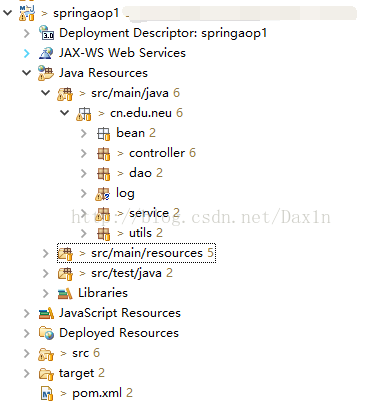Click the bean package icon

(x=103, y=134)
